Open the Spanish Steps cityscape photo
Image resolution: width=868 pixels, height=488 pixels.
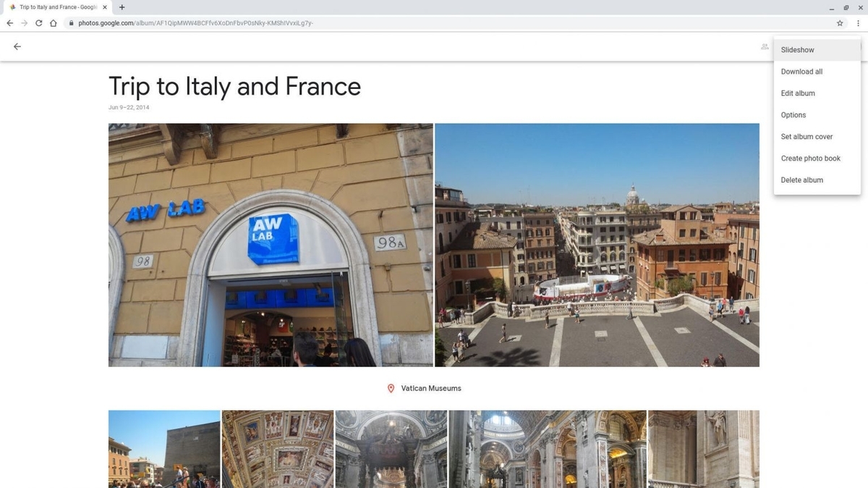click(597, 245)
